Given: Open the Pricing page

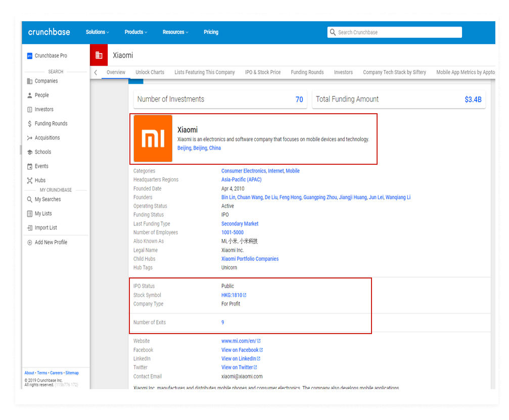Looking at the screenshot, I should click(x=211, y=32).
